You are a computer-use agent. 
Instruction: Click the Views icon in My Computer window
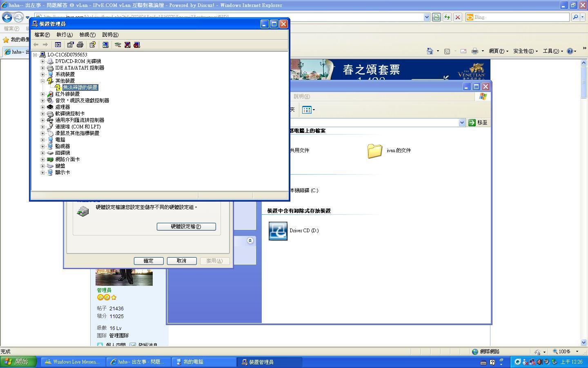pyautogui.click(x=307, y=110)
